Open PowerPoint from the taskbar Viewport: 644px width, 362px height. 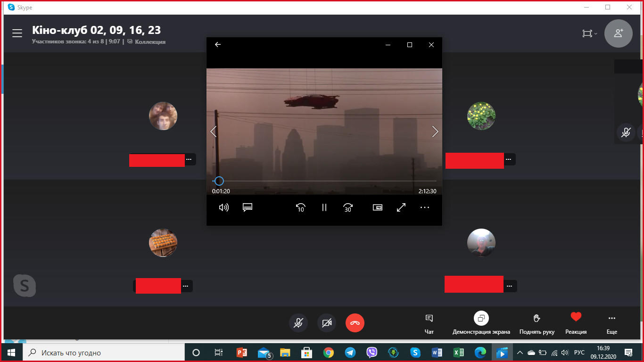pyautogui.click(x=242, y=353)
